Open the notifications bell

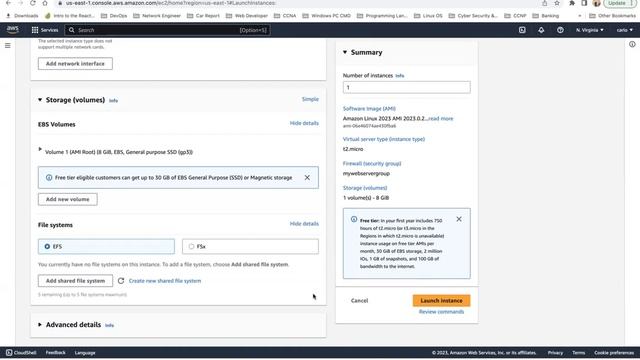point(541,30)
